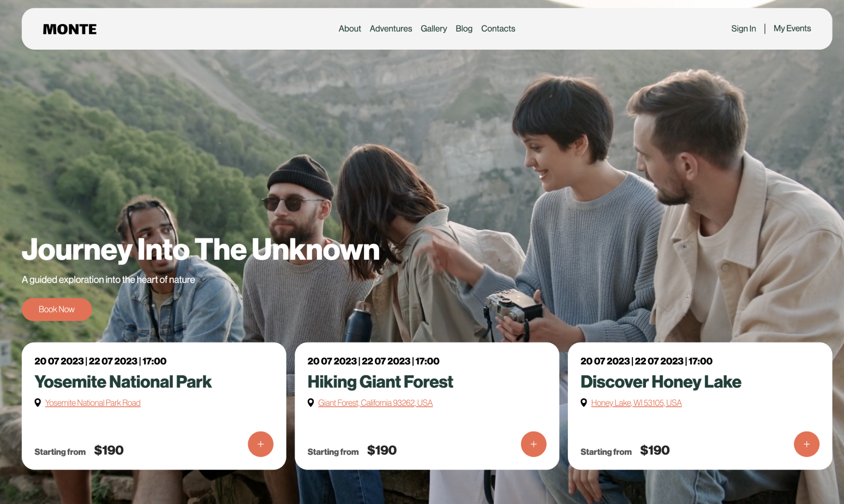Click the plus icon on Yosemite National Park card
This screenshot has width=844, height=504.
(x=261, y=444)
